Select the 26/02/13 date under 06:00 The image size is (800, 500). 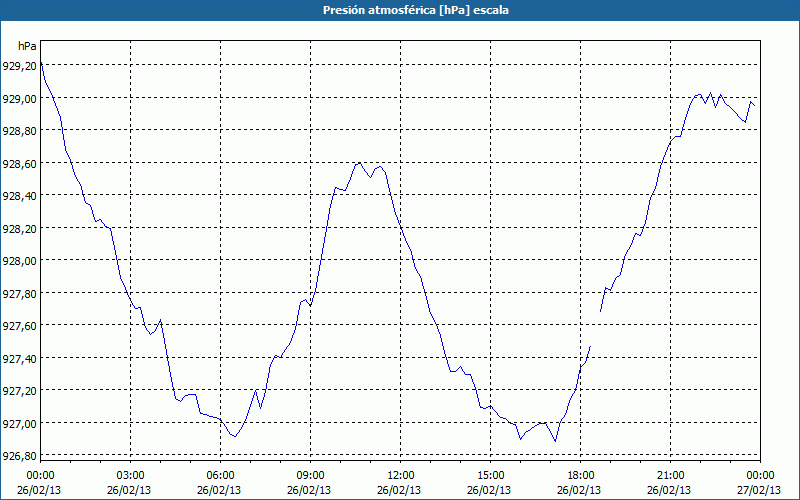tap(219, 490)
